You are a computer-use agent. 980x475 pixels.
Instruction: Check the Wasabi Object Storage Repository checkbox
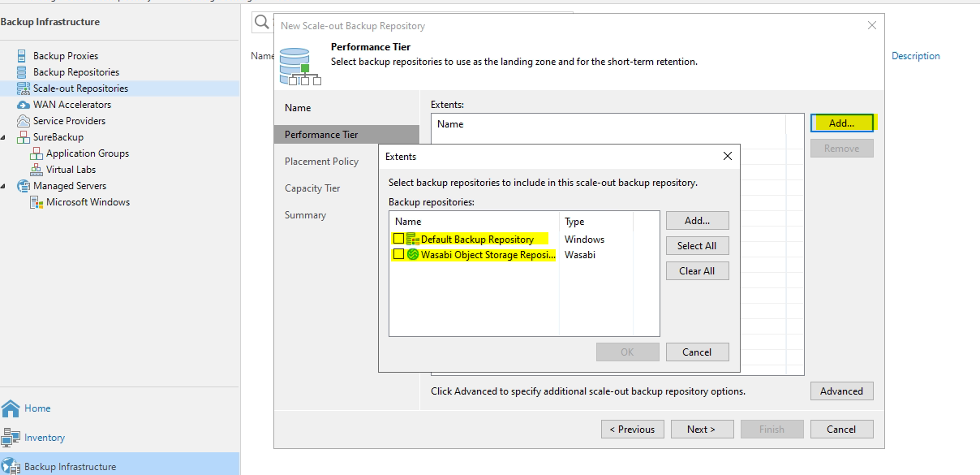click(398, 254)
